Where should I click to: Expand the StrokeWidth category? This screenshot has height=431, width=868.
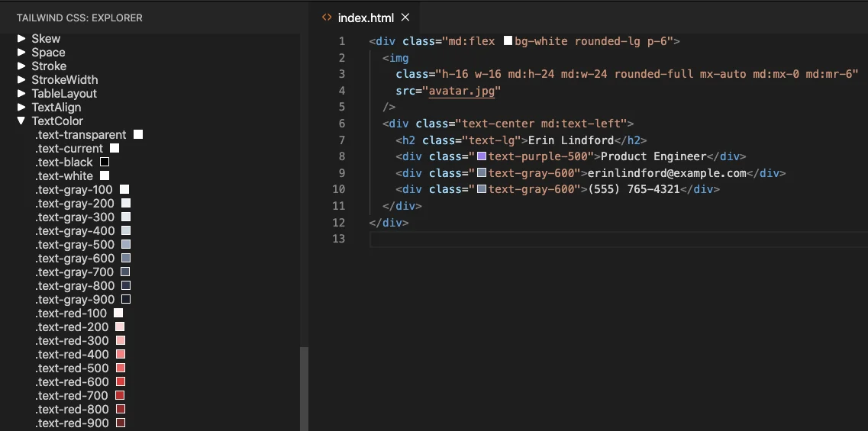click(x=21, y=79)
